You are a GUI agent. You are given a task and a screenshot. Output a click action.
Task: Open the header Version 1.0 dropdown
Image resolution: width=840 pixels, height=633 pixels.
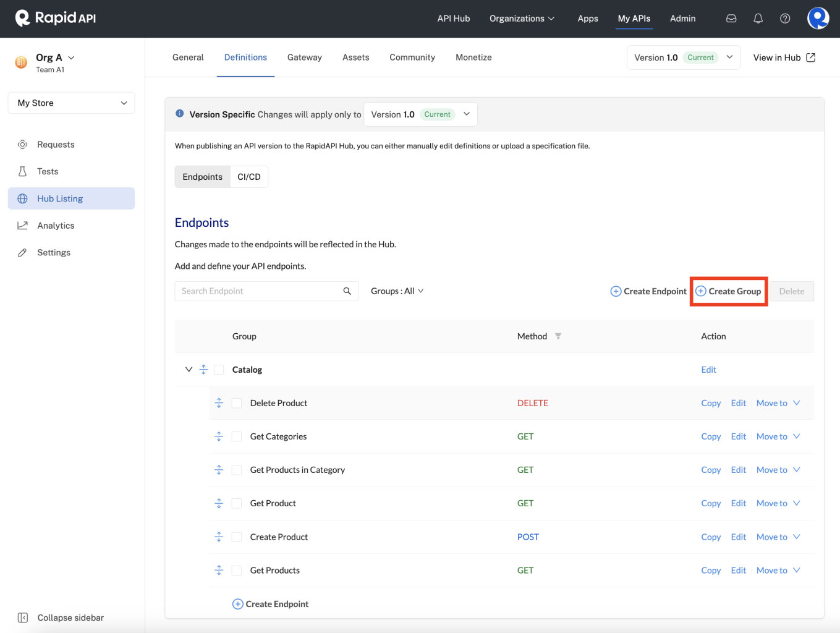coord(684,57)
